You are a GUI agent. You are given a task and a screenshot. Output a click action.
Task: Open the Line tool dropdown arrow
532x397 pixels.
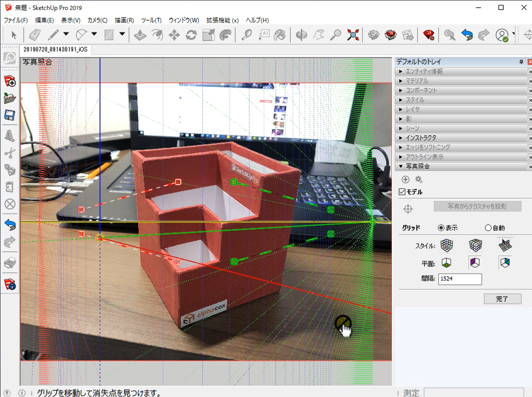point(66,34)
